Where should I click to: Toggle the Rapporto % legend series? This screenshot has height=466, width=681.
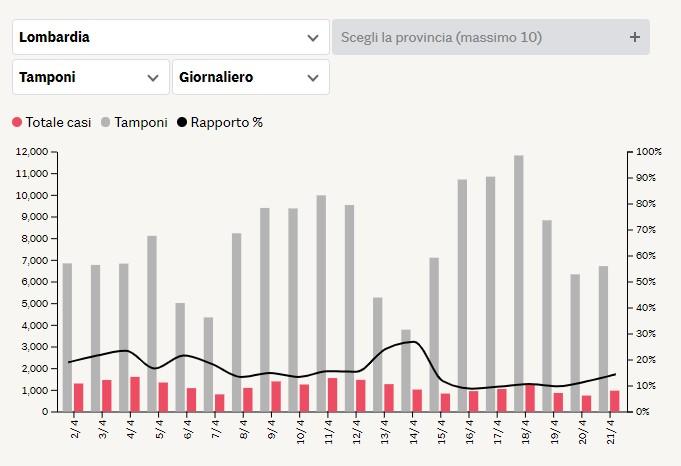226,123
